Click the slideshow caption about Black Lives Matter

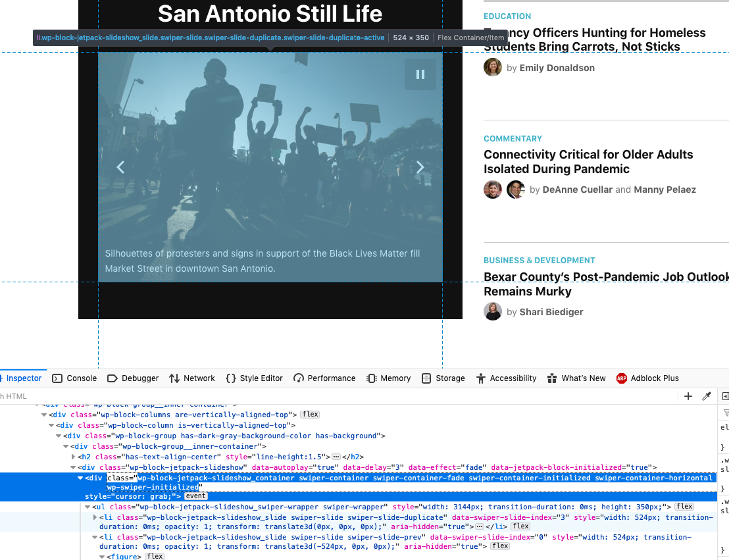(263, 261)
